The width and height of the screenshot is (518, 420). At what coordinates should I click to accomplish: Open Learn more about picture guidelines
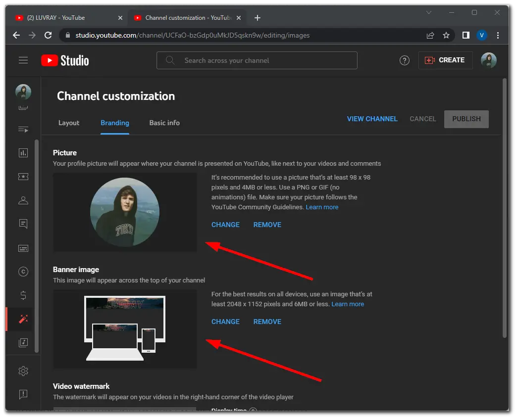pyautogui.click(x=322, y=207)
